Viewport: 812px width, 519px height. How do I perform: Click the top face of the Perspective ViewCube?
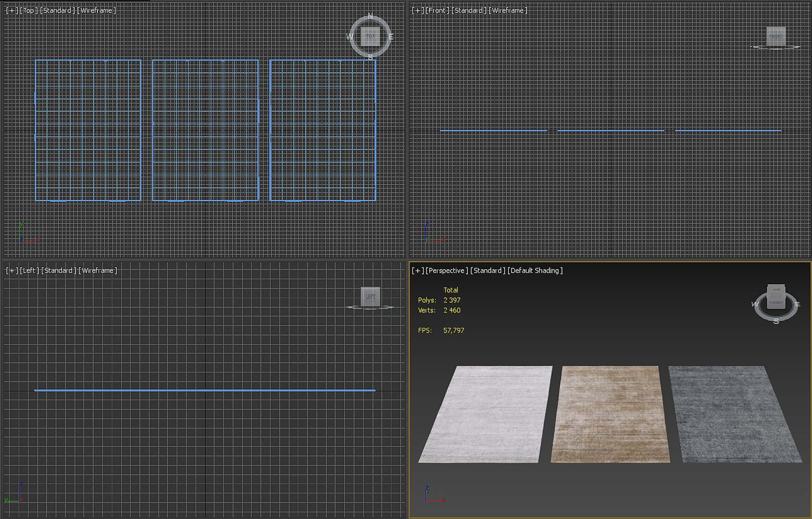point(776,290)
